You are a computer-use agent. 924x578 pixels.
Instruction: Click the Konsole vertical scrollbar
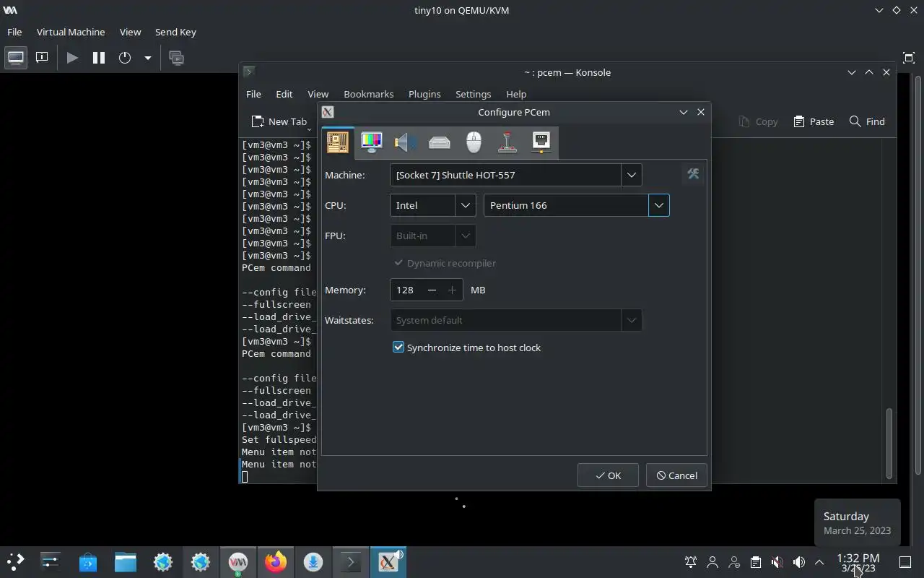tap(889, 443)
